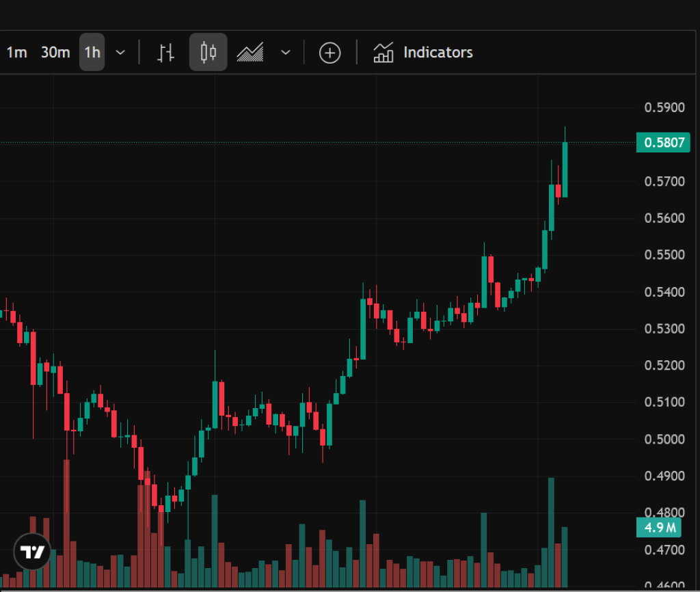Image resolution: width=700 pixels, height=592 pixels.
Task: Click the current price label 0.5807
Action: click(662, 144)
